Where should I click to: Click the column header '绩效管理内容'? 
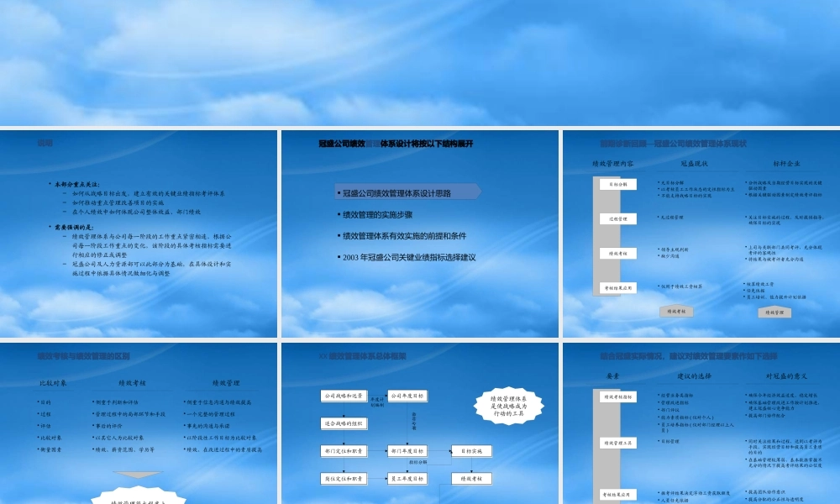tap(613, 164)
